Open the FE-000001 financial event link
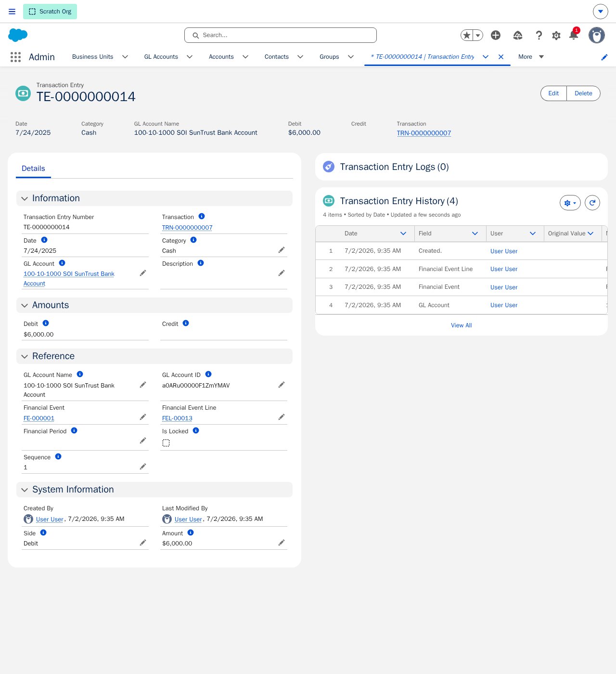 click(39, 418)
